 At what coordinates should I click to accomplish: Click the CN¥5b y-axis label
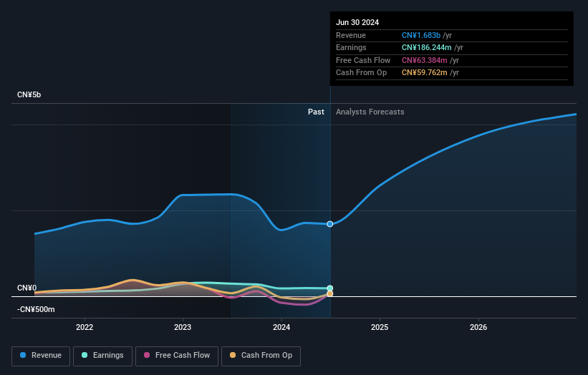(29, 94)
